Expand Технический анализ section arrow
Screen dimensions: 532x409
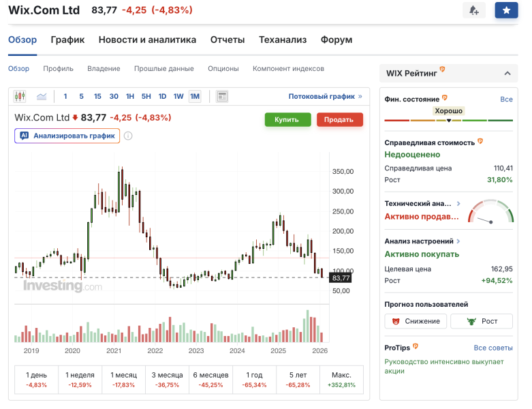click(x=458, y=203)
